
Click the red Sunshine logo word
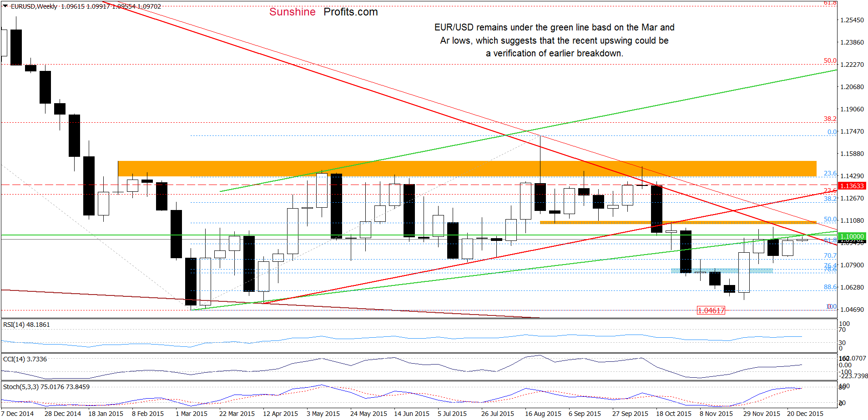pos(292,12)
